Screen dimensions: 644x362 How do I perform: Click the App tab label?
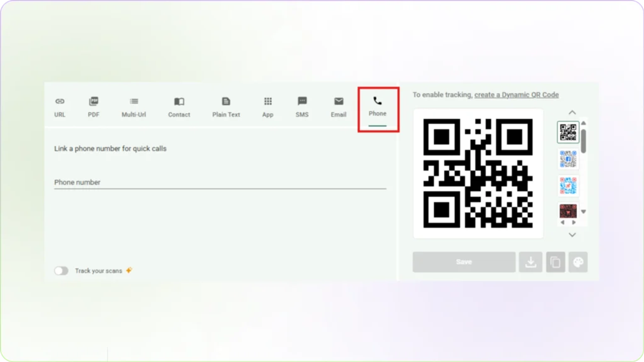tap(268, 115)
